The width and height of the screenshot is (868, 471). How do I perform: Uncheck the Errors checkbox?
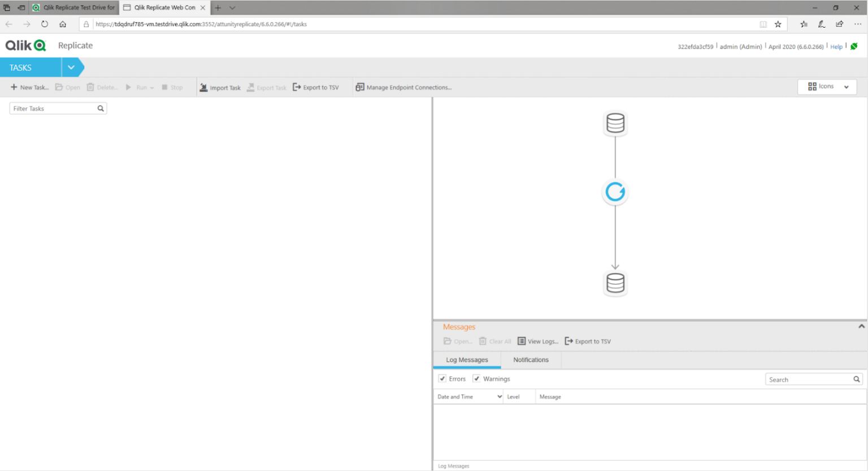(x=442, y=379)
